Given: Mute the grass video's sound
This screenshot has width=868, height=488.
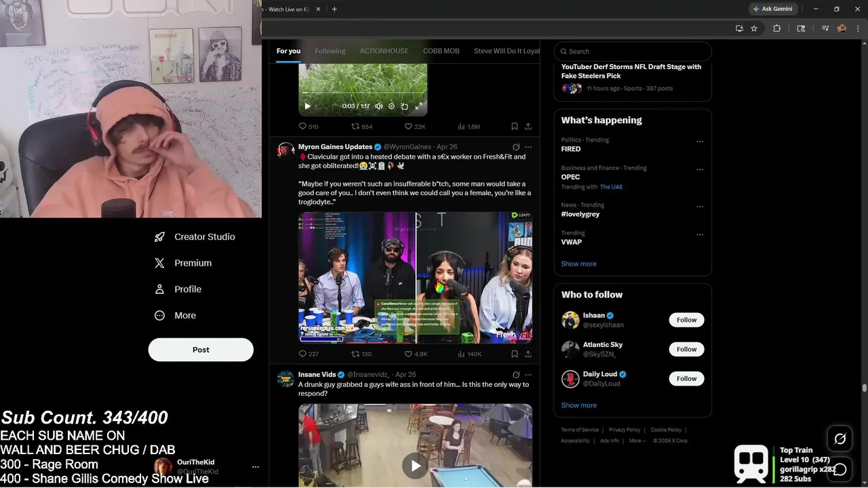Looking at the screenshot, I should pos(379,106).
